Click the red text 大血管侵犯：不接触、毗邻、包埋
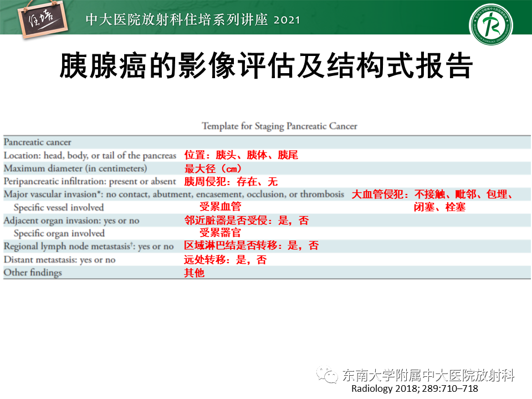Viewport: 532px width, 399px height. click(x=432, y=194)
